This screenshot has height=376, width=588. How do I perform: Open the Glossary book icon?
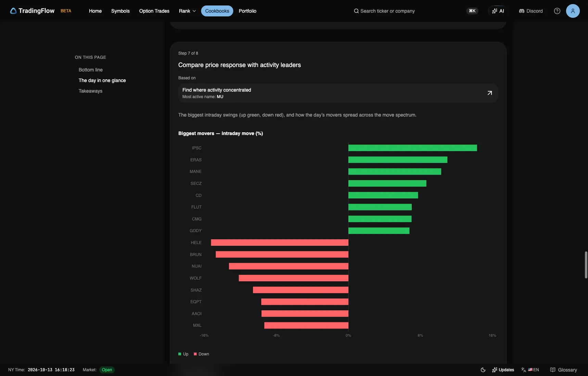pos(553,370)
